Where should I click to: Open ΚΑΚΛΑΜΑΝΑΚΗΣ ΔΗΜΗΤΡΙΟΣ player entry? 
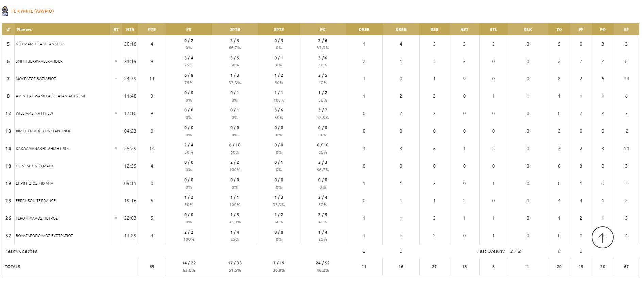pyautogui.click(x=43, y=149)
